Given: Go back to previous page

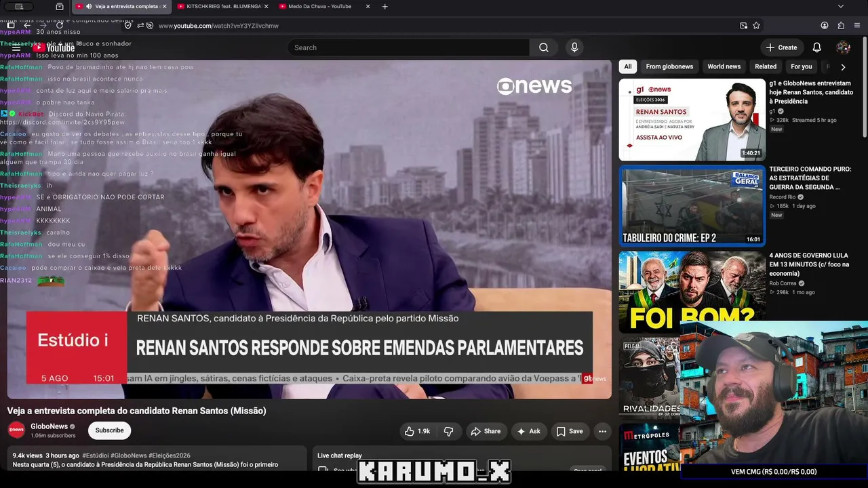Looking at the screenshot, I should click(27, 26).
